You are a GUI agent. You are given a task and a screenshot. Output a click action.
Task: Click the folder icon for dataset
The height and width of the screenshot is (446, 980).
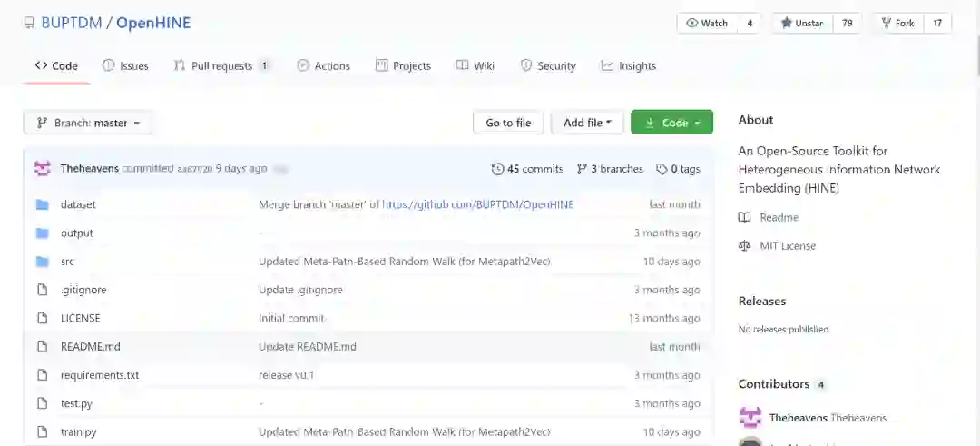point(42,204)
